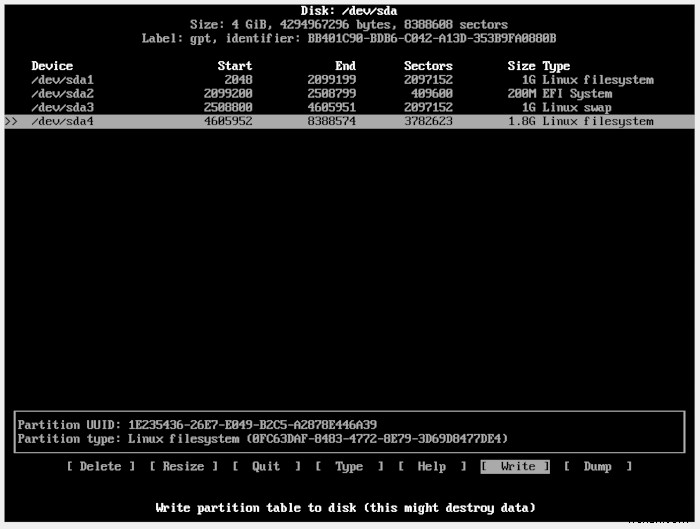Screen dimensions: 700x529
Task: Click end sector value 2508799
Action: [x=332, y=94]
